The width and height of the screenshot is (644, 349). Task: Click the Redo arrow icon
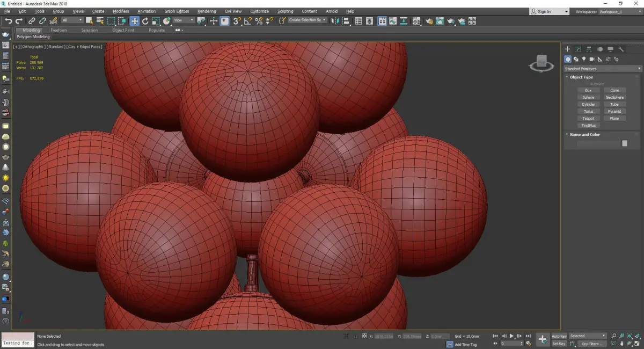click(x=19, y=21)
